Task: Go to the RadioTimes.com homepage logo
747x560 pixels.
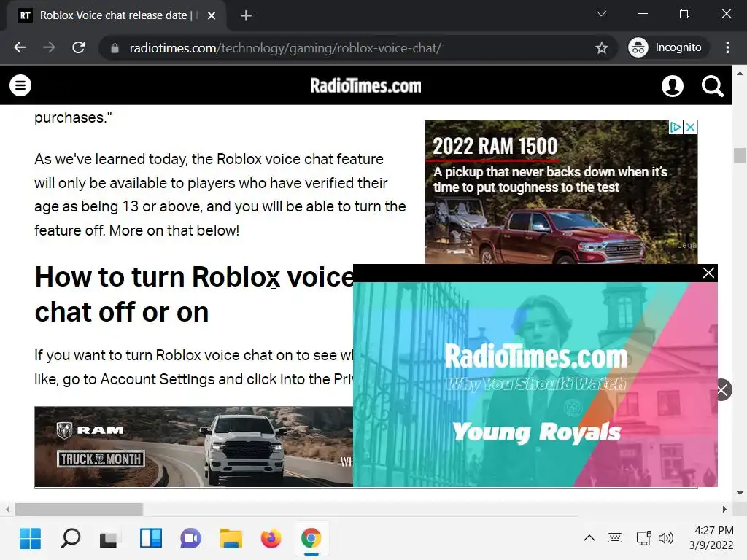Action: 366,86
